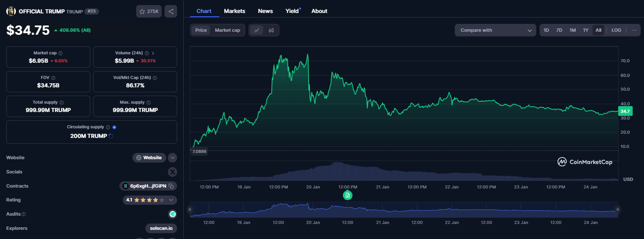The image size is (644, 239).
Task: Click the 7.0886 starting price label
Action: (x=199, y=151)
